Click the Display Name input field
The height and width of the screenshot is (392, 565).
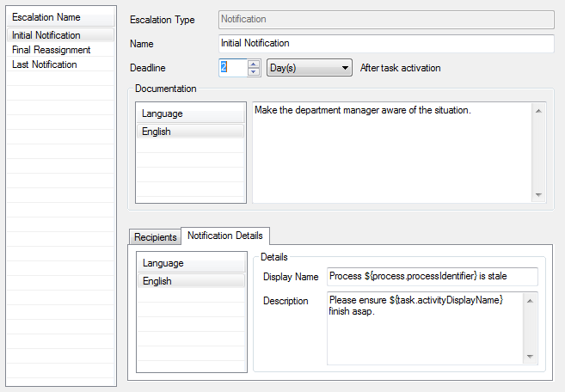[432, 276]
